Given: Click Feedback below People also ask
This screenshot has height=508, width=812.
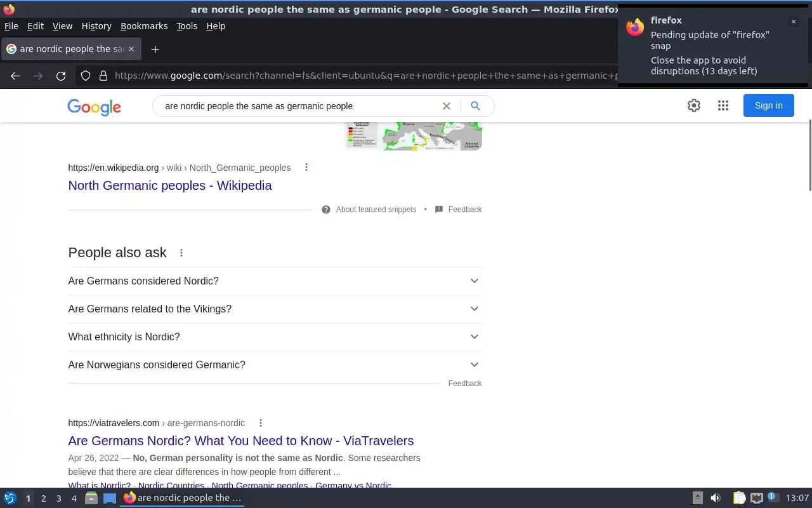Looking at the screenshot, I should pos(465,384).
